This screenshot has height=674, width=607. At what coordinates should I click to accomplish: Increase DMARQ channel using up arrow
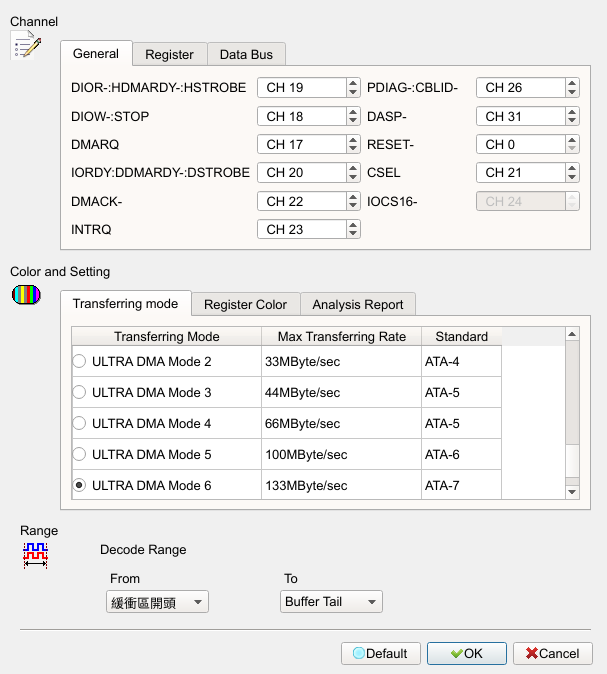[x=353, y=140]
